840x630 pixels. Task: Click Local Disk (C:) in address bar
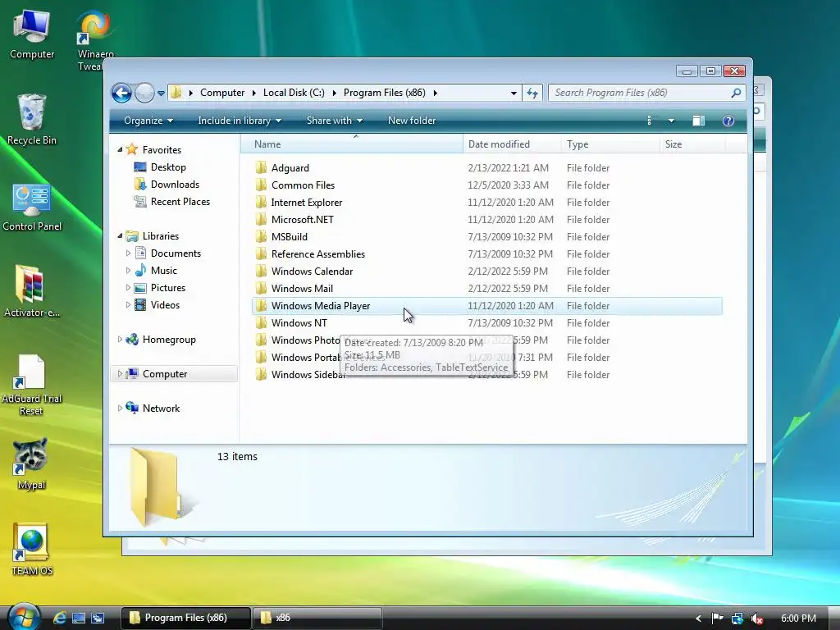click(x=294, y=93)
